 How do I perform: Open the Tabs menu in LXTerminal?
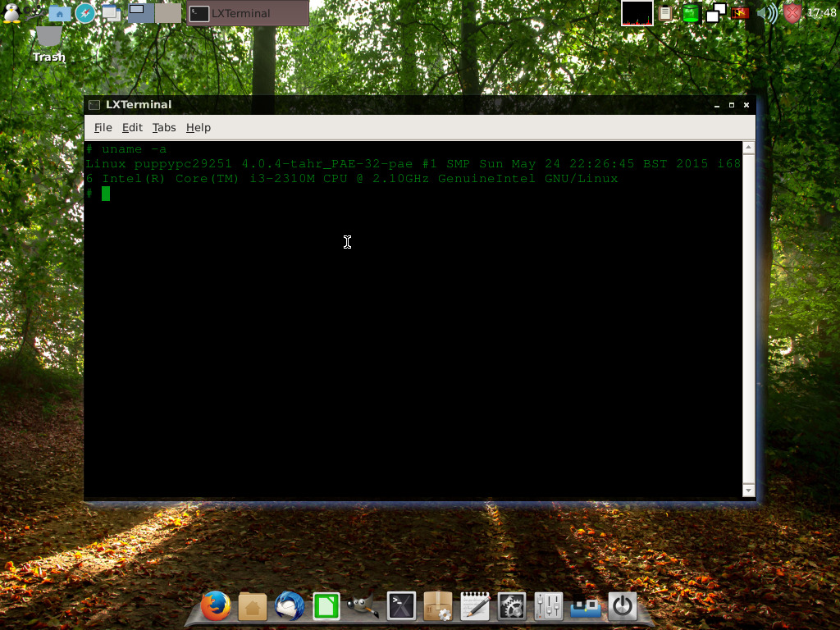click(x=163, y=127)
